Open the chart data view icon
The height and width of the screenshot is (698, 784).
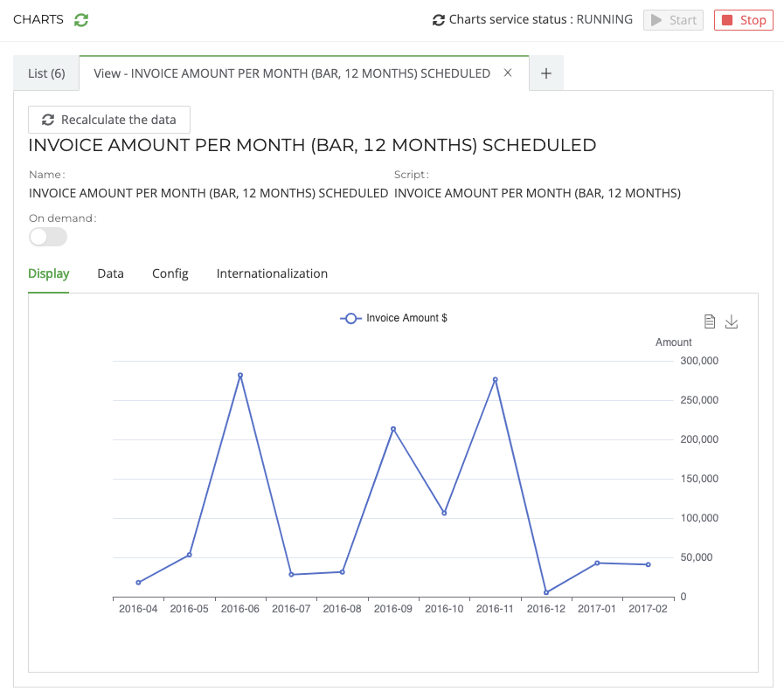click(710, 322)
